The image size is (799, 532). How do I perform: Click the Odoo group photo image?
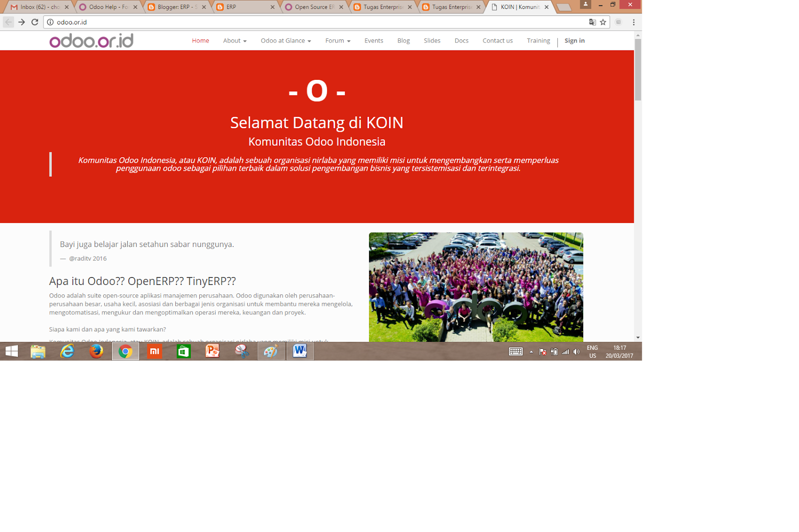476,287
